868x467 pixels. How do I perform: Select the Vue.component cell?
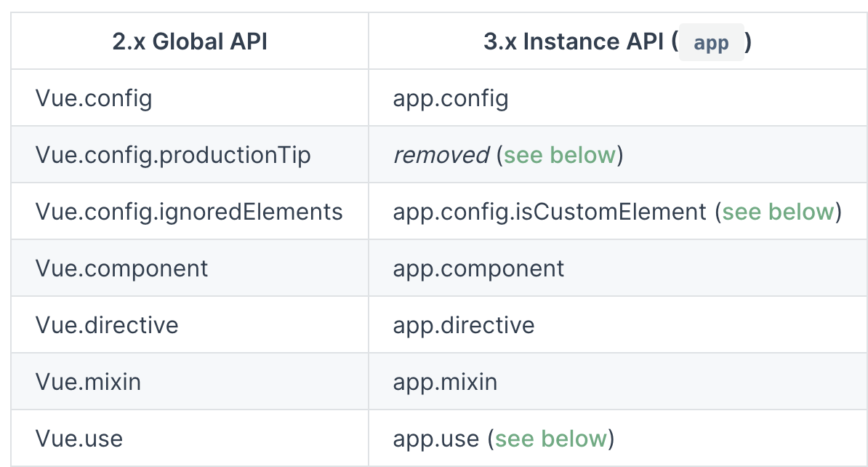pos(190,268)
